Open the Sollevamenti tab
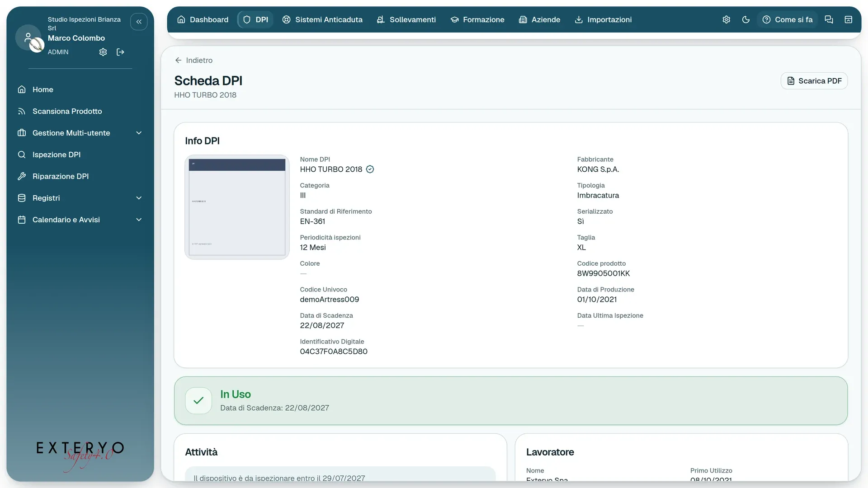Screen dimensions: 868x488 406,19
